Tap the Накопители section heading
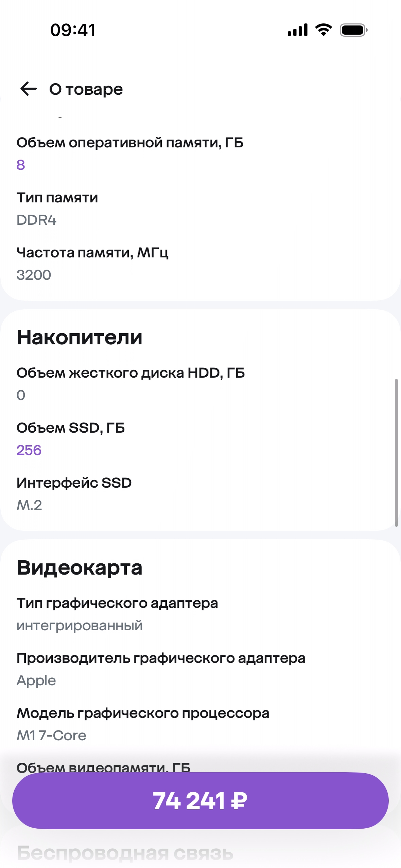Viewport: 401px width, 868px height. (80, 338)
